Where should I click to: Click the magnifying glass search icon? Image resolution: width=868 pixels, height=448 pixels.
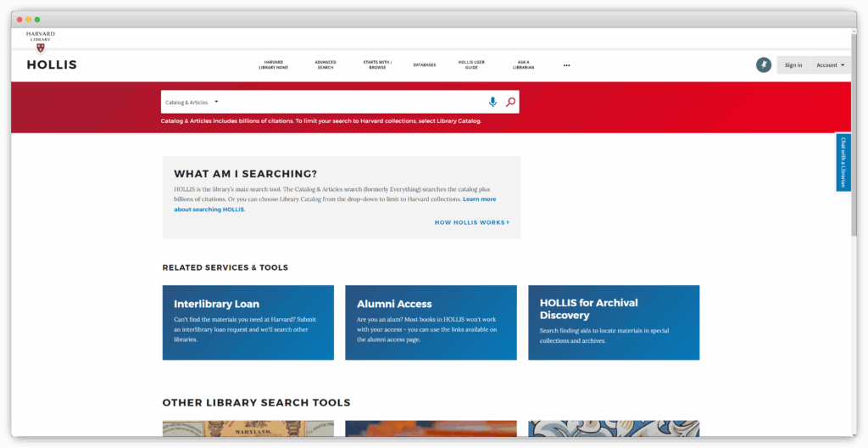[x=511, y=102]
